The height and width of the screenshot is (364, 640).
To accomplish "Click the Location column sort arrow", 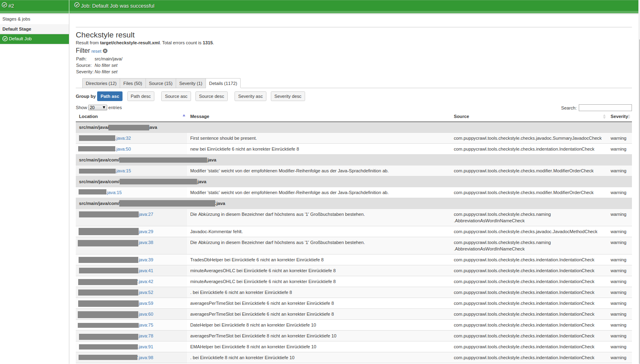I will (x=184, y=116).
